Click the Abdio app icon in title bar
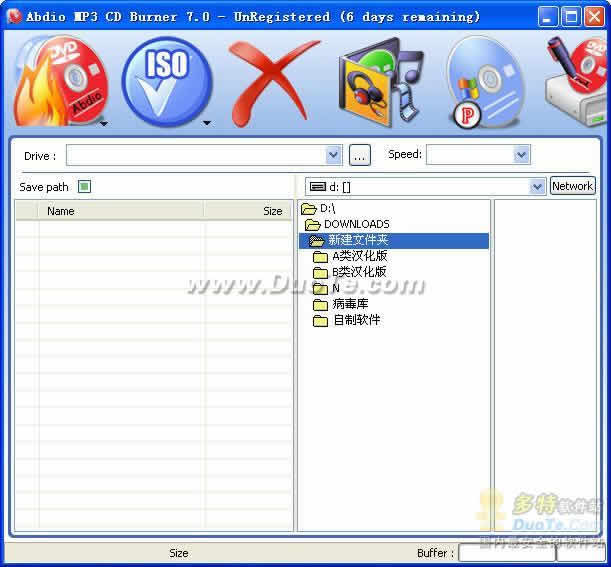The image size is (611, 567). [14, 17]
